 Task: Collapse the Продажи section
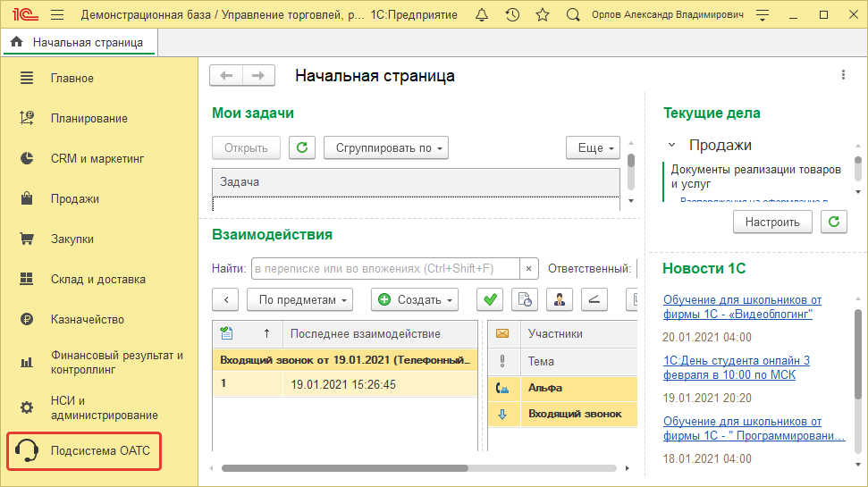pos(671,145)
